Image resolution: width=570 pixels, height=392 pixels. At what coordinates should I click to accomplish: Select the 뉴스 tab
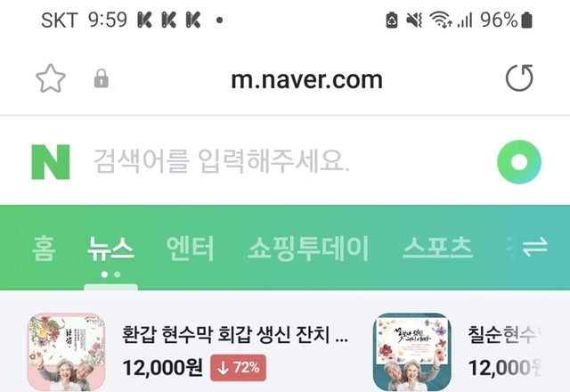110,249
